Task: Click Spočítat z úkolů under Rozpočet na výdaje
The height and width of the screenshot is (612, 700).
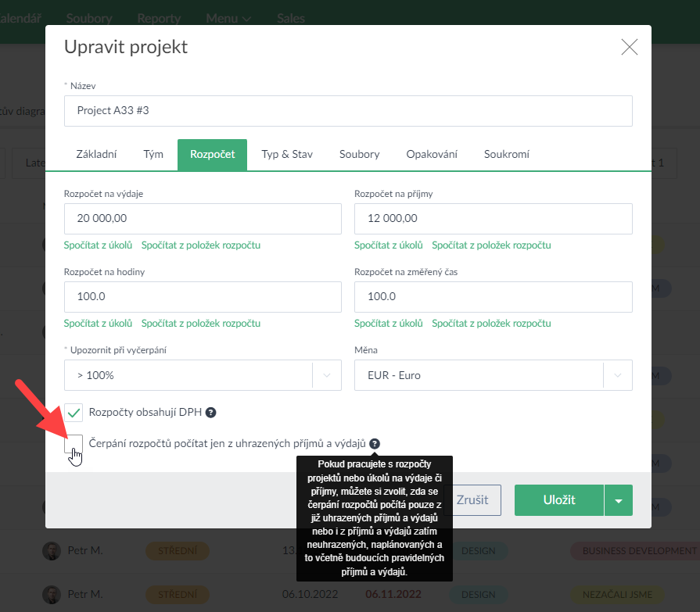Action: pos(98,245)
